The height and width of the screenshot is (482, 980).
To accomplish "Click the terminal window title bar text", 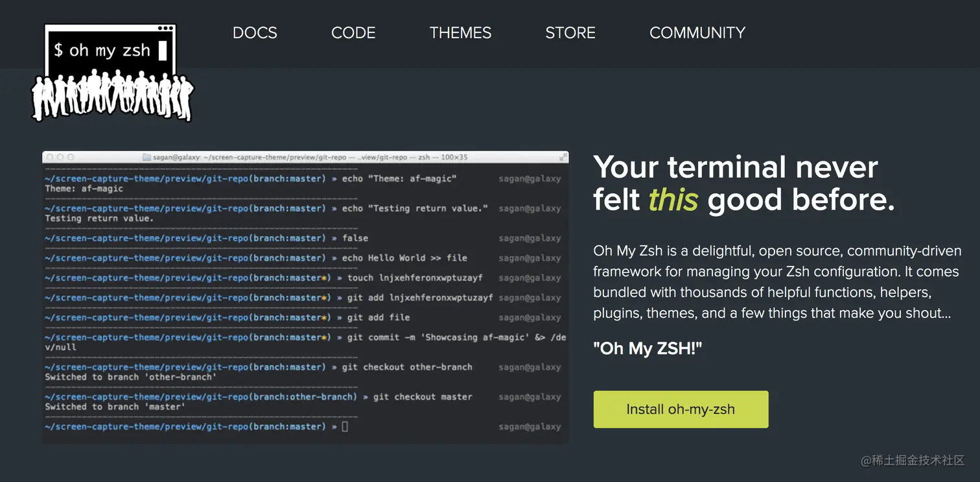I will click(310, 157).
